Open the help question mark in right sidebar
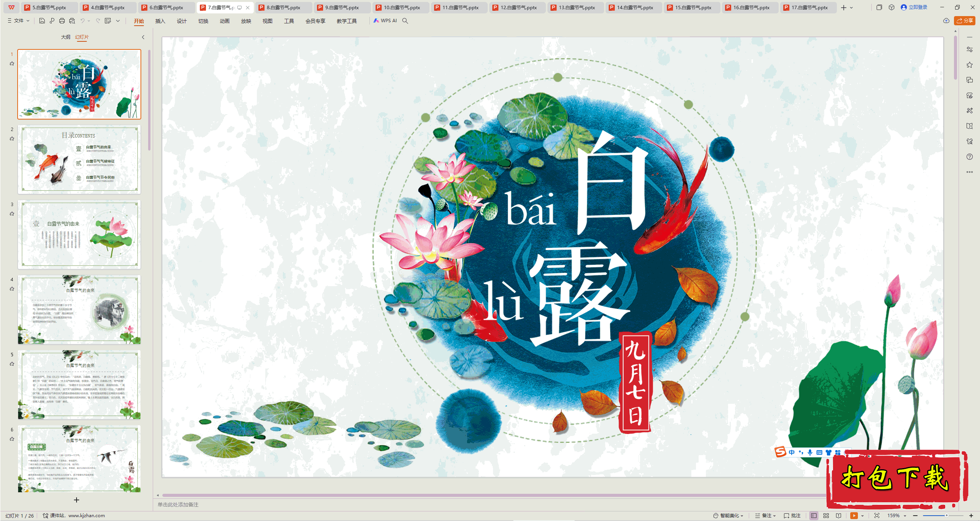The image size is (980, 521). click(970, 157)
